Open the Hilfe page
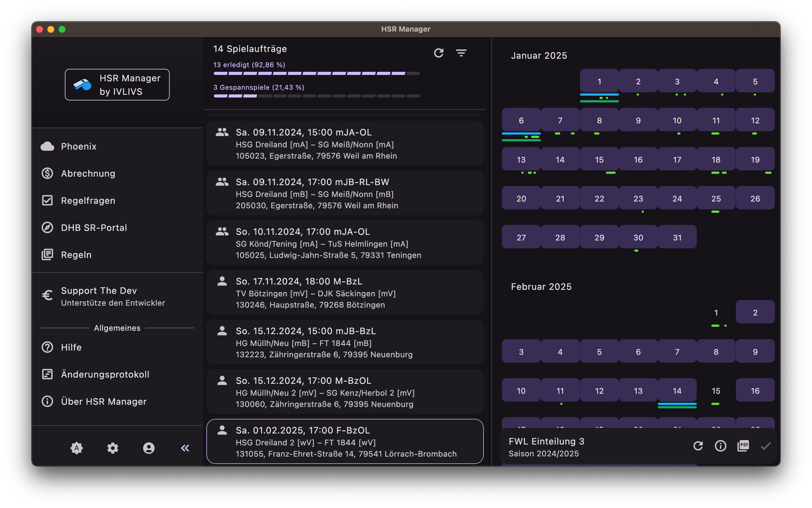The height and width of the screenshot is (508, 812). pyautogui.click(x=117, y=347)
